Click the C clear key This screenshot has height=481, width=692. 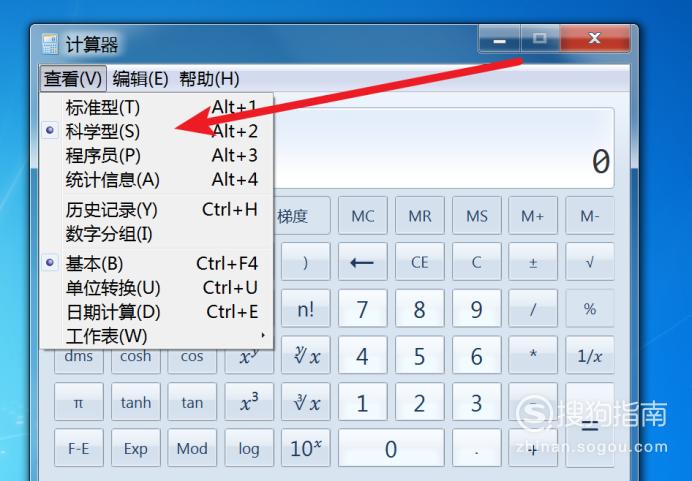[477, 263]
